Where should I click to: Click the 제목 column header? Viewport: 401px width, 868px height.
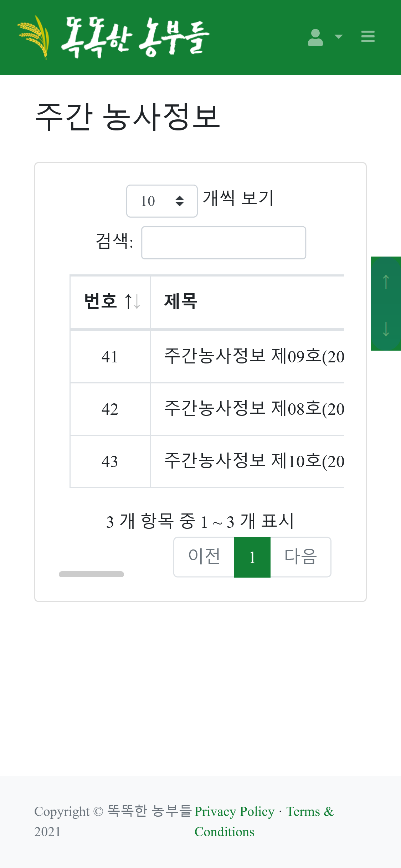181,301
